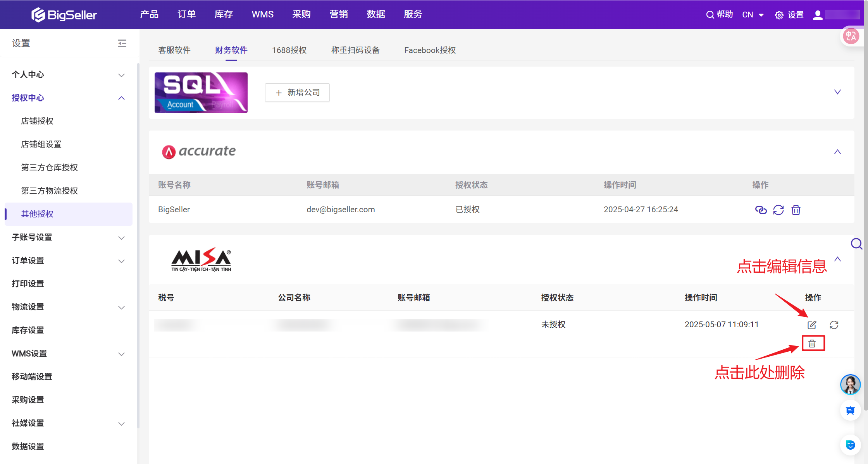This screenshot has width=868, height=464.
Task: Open 库存设置 in sidebar
Action: coord(28,330)
